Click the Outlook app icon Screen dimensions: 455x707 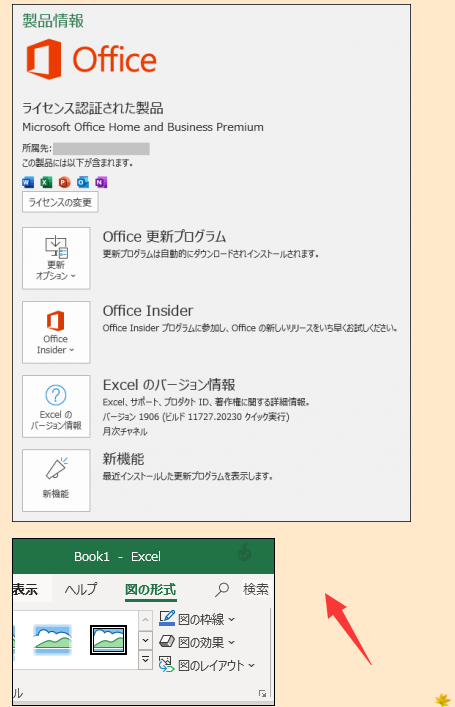(83, 182)
